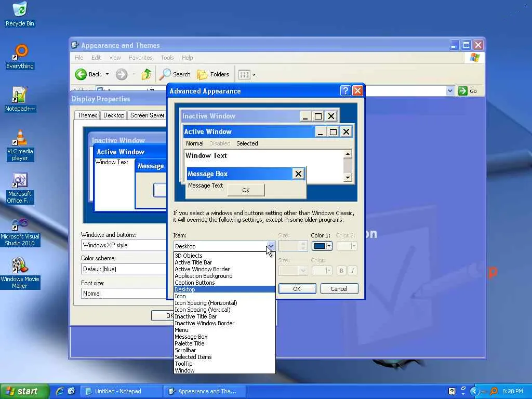Open the Tools menu
This screenshot has width=532, height=399.
point(167,58)
